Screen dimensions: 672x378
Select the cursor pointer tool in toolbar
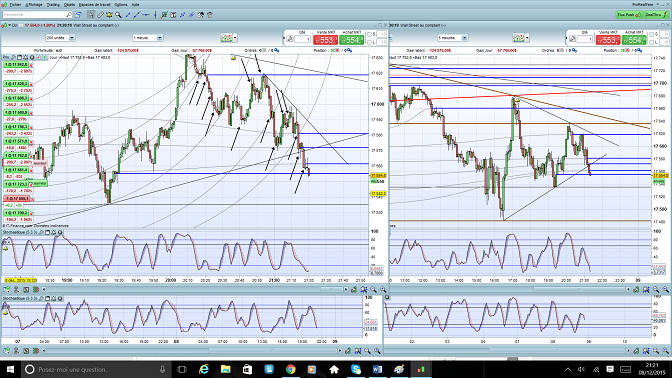[91, 15]
